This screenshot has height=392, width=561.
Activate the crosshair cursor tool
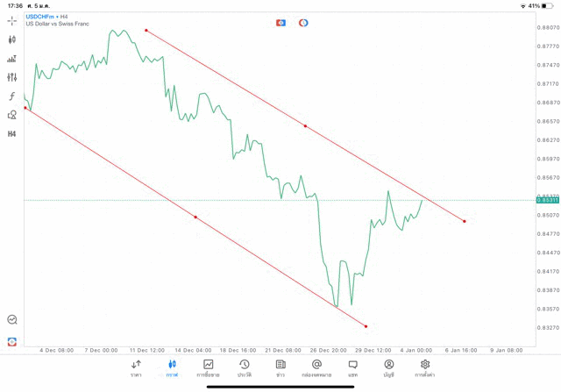12,20
